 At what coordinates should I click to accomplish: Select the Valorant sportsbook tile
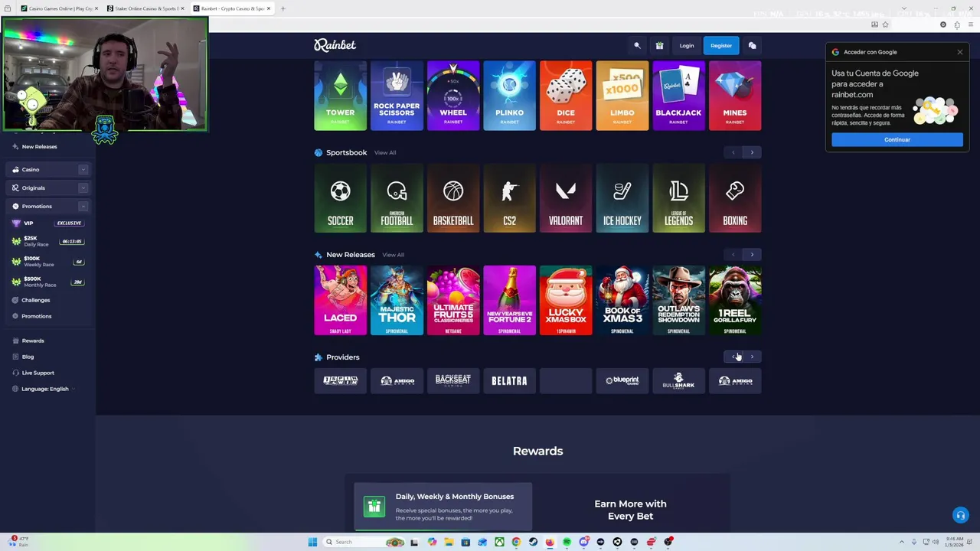tap(566, 197)
